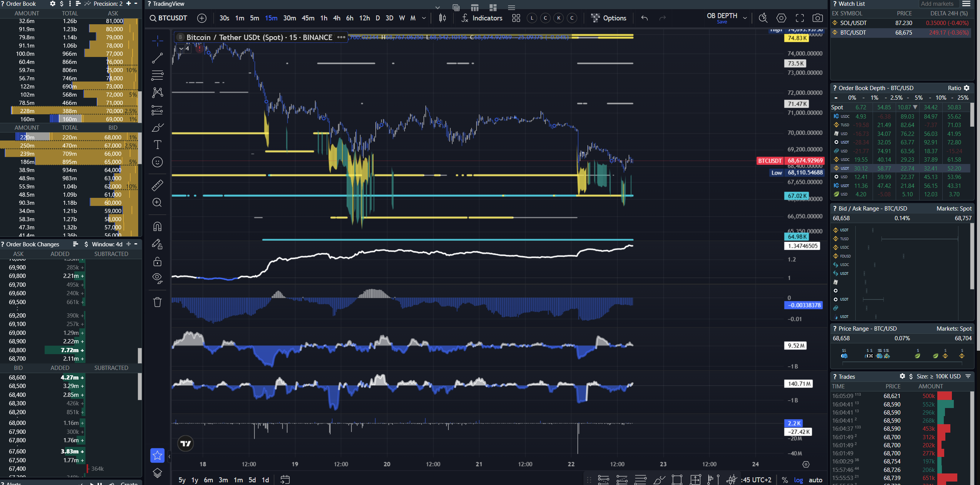
Task: Open the Ratio selector in Order Book Depth
Action: (955, 88)
